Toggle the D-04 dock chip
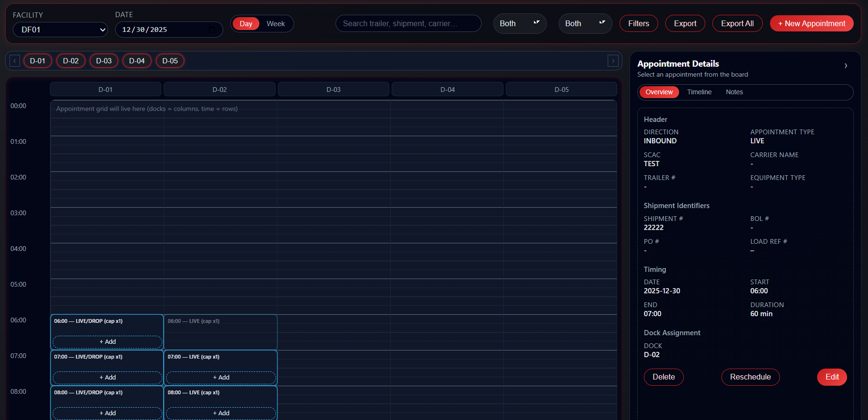Screen dimensions: 868x420 click(137, 61)
